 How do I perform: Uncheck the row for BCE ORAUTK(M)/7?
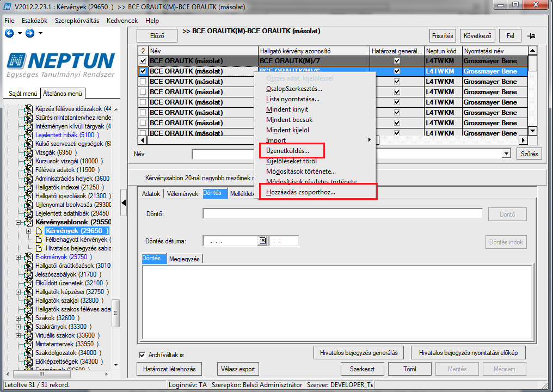(143, 60)
